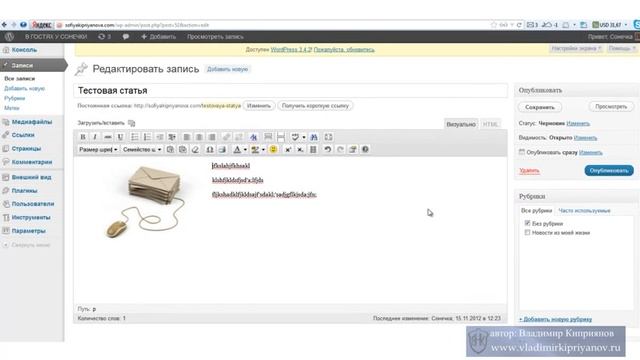Uncheck the 'Без рубрики' category
Screen dimensions: 640x360
point(527,223)
